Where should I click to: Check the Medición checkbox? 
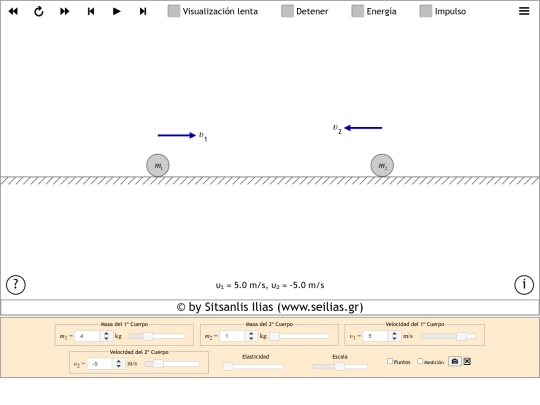[420, 361]
